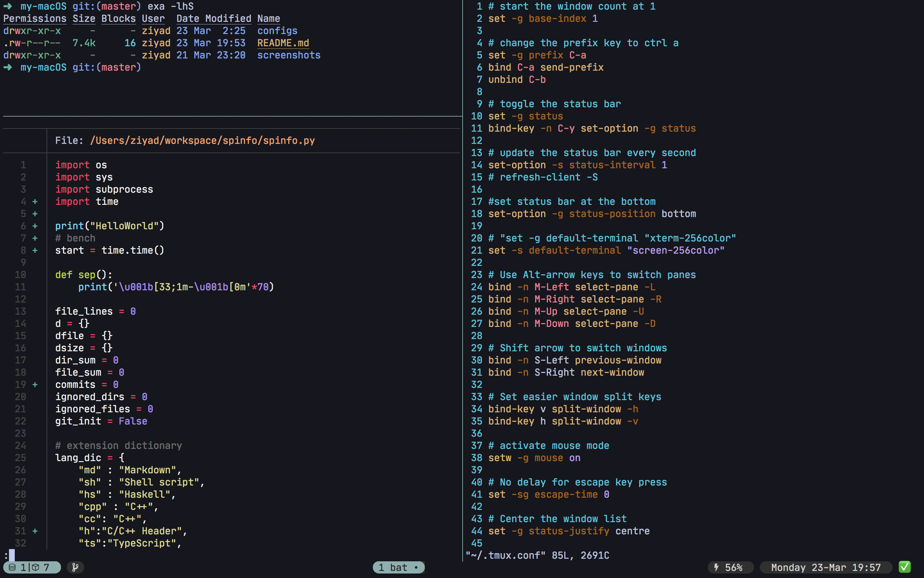924x578 pixels.
Task: Click 'bind -n S-Right next-window' line
Action: pyautogui.click(x=566, y=372)
